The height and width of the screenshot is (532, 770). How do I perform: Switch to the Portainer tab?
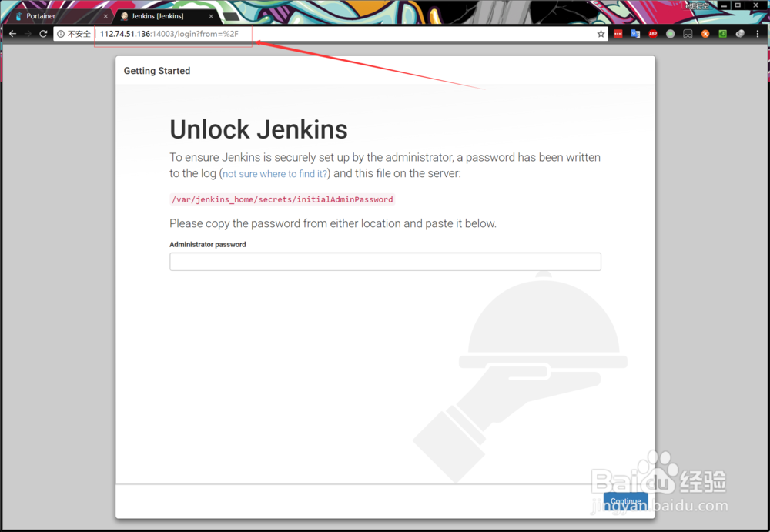(x=42, y=15)
